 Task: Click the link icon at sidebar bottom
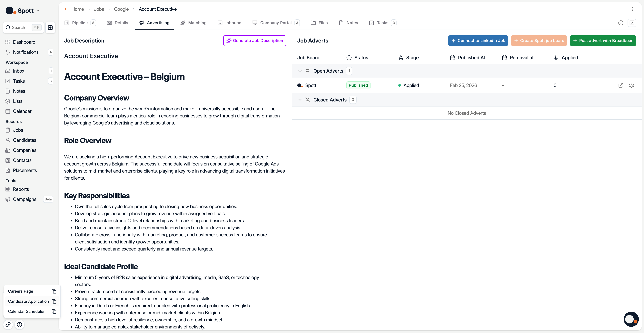pyautogui.click(x=8, y=325)
